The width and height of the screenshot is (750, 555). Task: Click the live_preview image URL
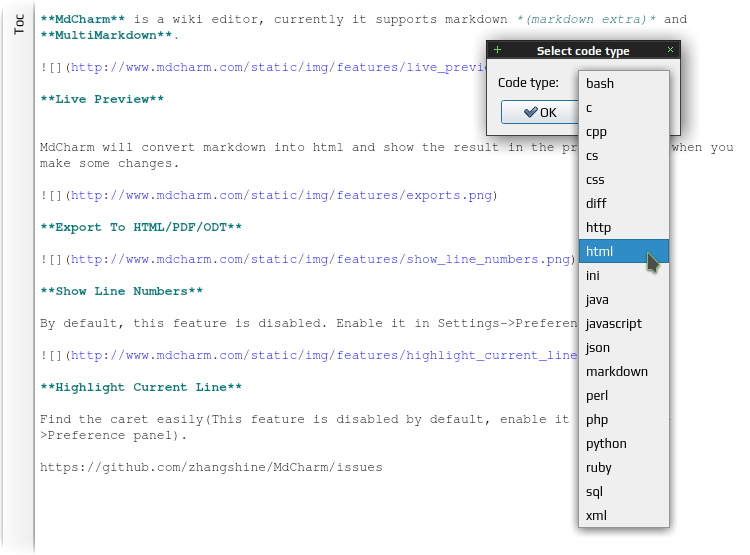(278, 67)
